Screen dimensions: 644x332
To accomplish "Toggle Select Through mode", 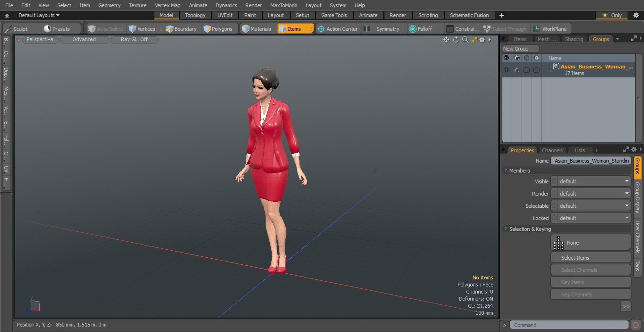I will (x=505, y=29).
